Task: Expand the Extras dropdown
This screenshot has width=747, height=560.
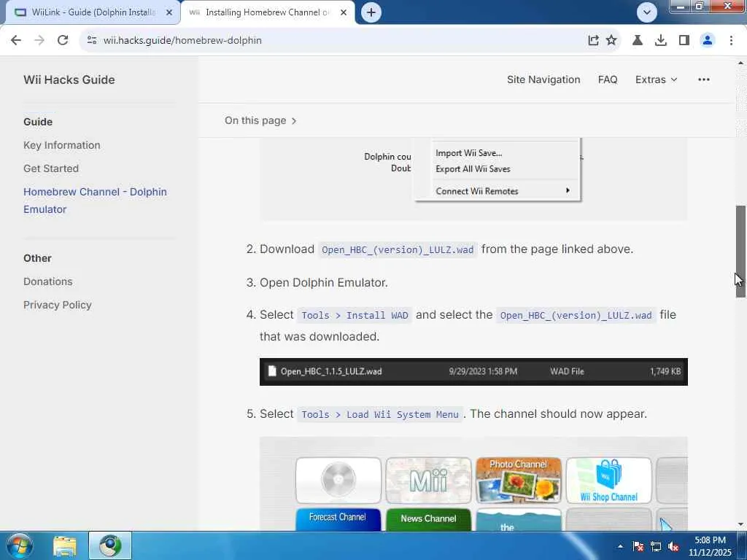Action: [x=656, y=79]
